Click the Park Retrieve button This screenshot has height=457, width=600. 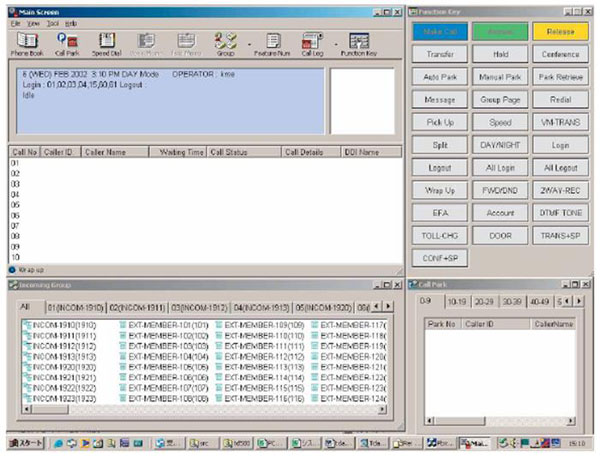coord(561,77)
